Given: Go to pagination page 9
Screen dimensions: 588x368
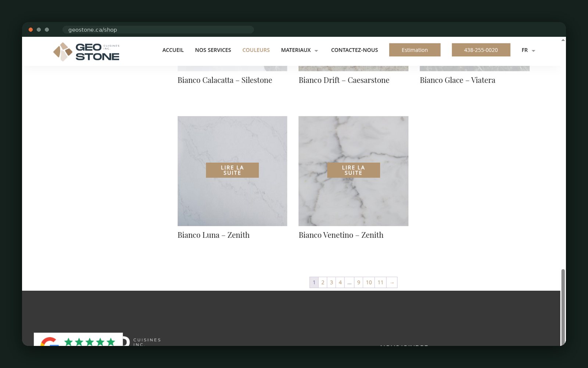Looking at the screenshot, I should [359, 282].
